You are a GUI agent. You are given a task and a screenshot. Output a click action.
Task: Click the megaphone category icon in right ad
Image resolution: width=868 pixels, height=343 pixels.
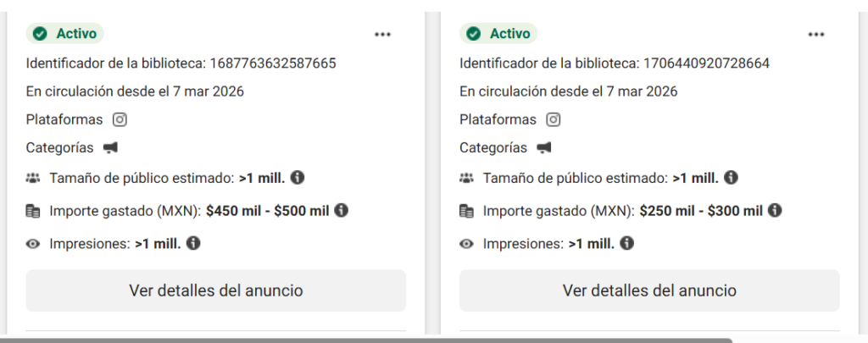tap(543, 148)
